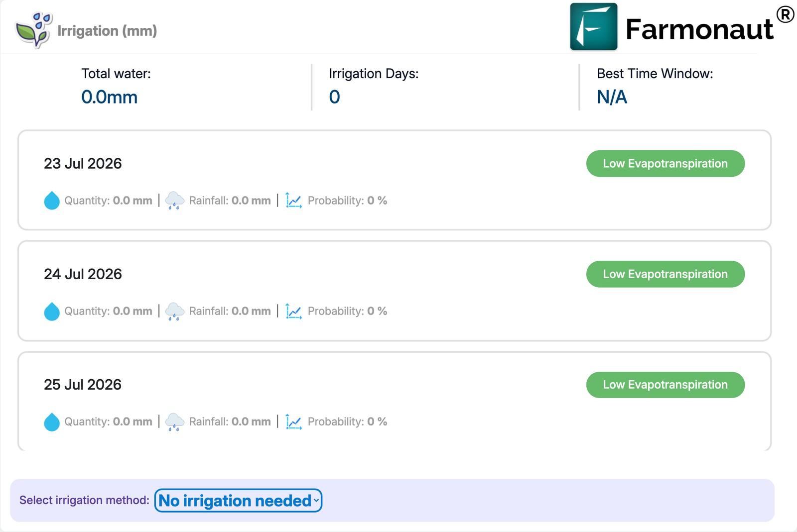Click the probability chart icon for 25 Jul 2026
The height and width of the screenshot is (532, 797).
tap(293, 422)
